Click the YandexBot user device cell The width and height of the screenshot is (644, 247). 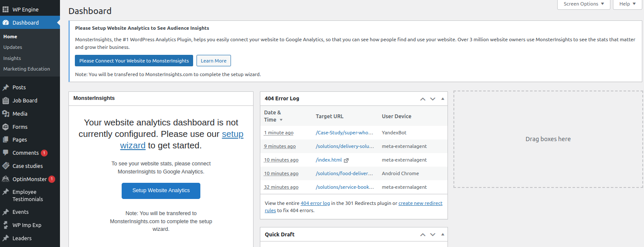coord(394,133)
